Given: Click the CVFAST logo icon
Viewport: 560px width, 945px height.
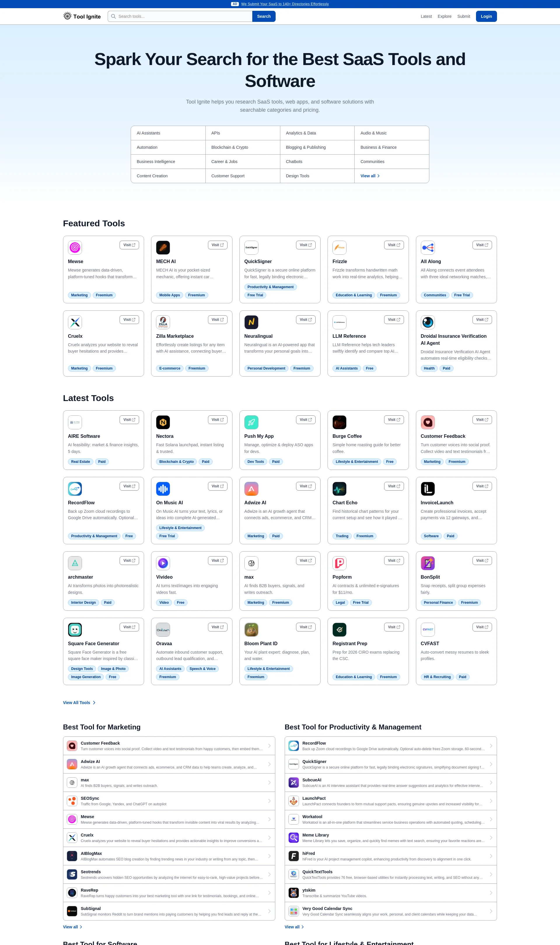Looking at the screenshot, I should pyautogui.click(x=428, y=630).
